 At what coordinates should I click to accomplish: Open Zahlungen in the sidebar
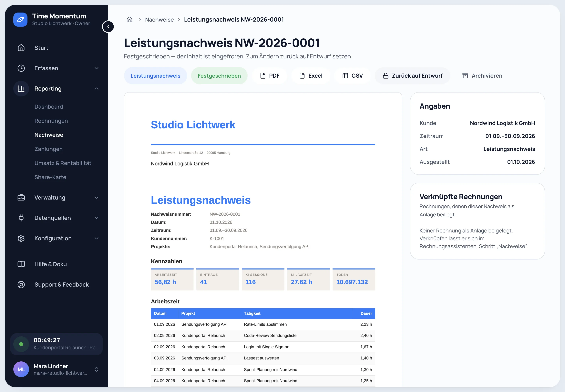click(48, 149)
